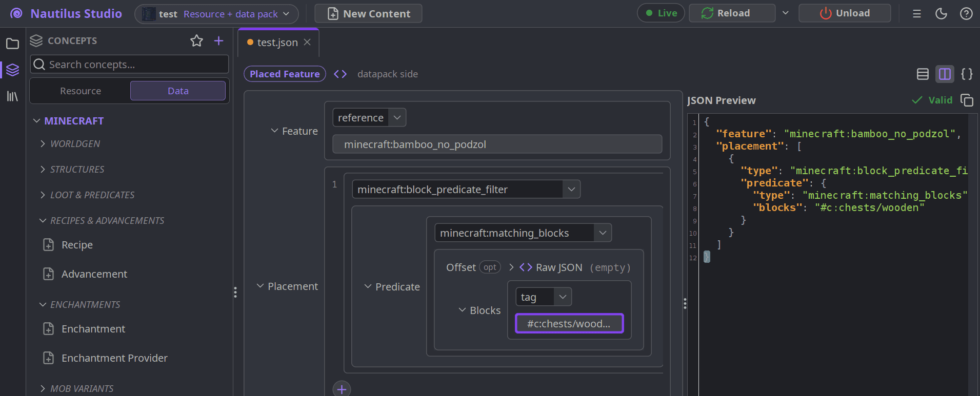Image resolution: width=980 pixels, height=396 pixels.
Task: Collapse the MINECRAFT tree section
Action: pos(36,121)
